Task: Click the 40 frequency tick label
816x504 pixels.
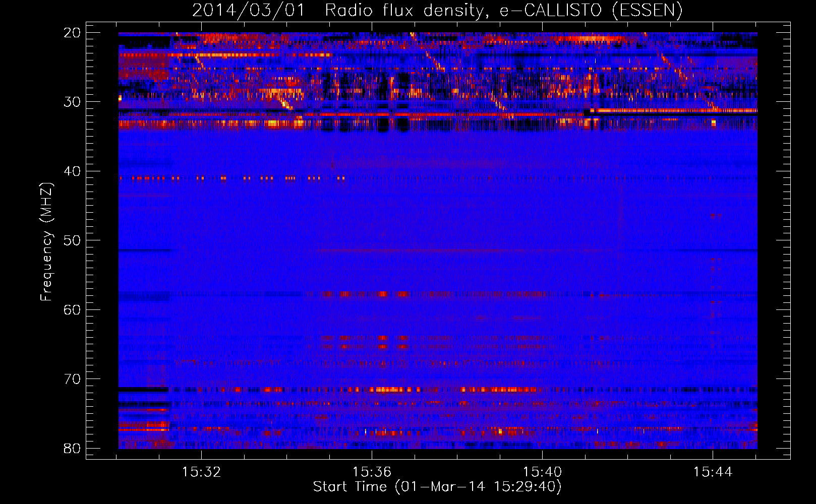Action: [72, 171]
